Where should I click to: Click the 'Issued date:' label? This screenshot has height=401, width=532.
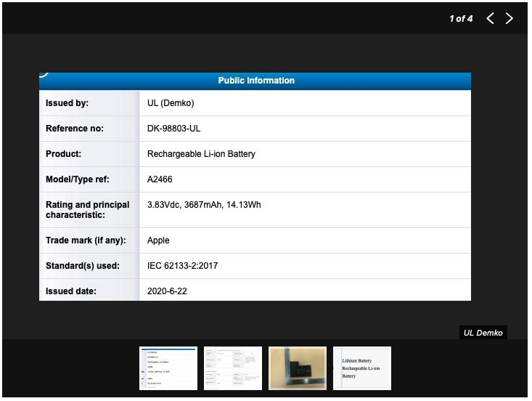tap(71, 291)
